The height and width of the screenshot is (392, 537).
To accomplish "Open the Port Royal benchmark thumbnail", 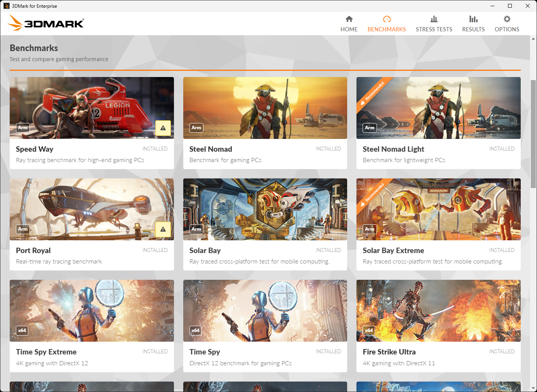I will pyautogui.click(x=92, y=209).
